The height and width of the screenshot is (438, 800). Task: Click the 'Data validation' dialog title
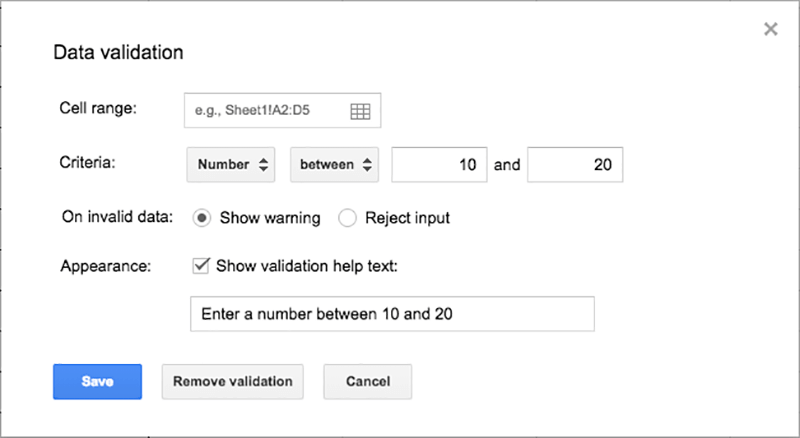coord(118,52)
